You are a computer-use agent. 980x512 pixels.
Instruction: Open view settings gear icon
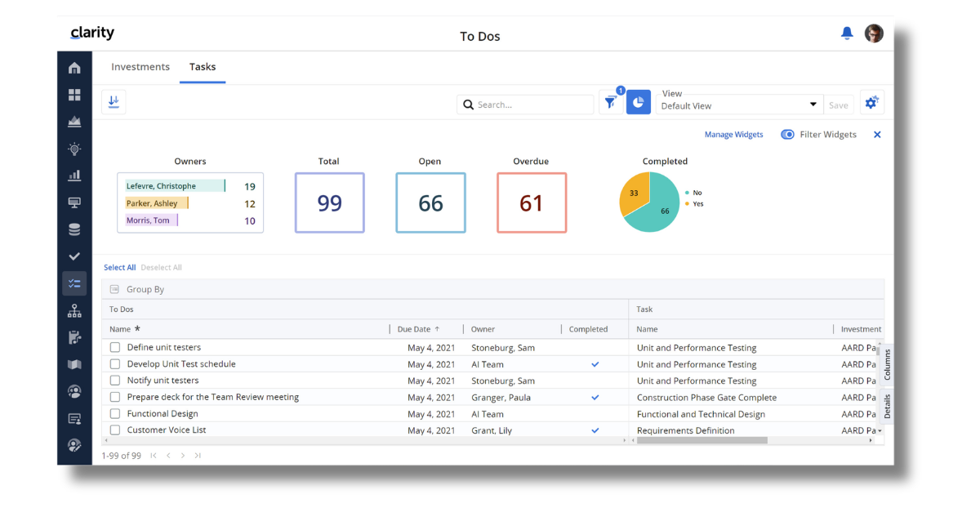click(871, 103)
